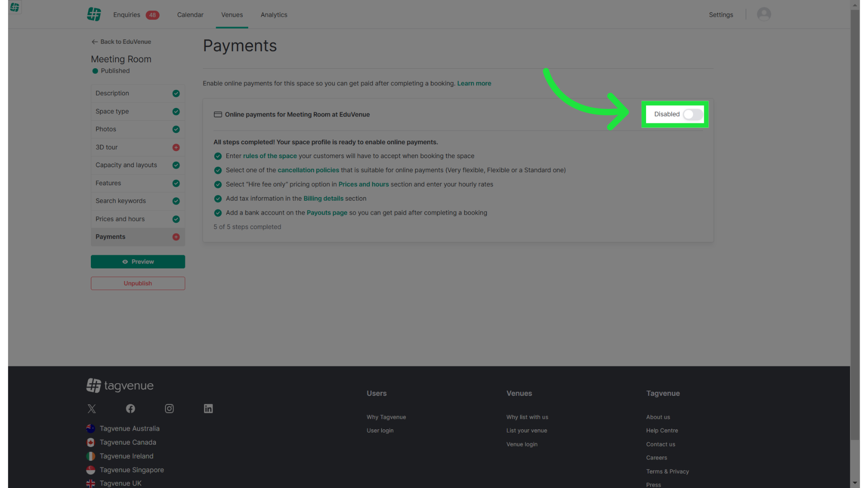Open the Instagram social icon
This screenshot has width=868, height=488.
click(169, 409)
